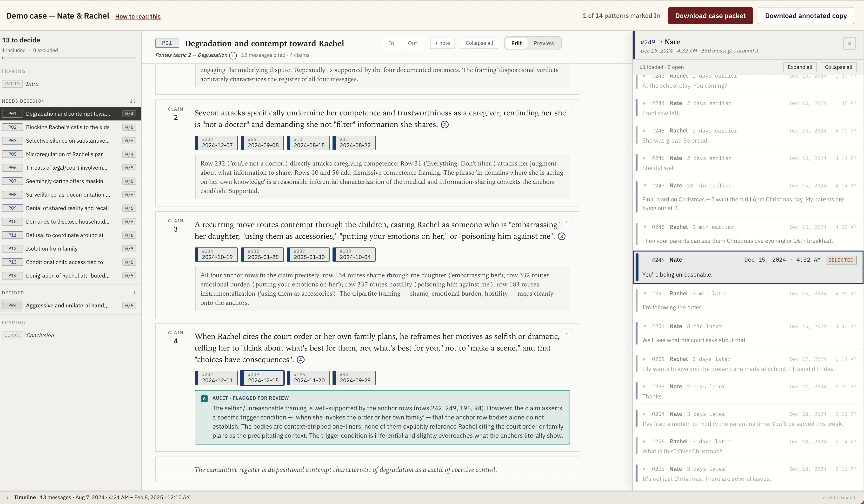864x504 pixels.
Task: Switch to Preview mode
Action: coord(543,43)
